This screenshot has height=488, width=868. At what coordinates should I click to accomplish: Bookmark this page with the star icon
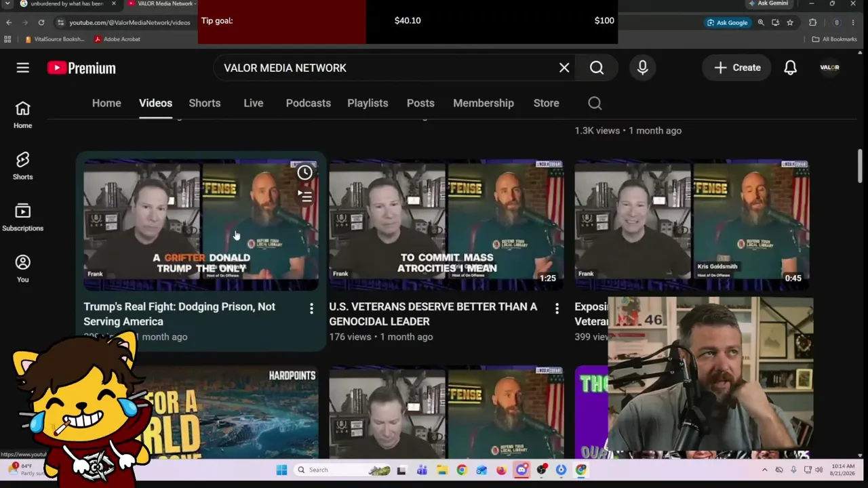pos(790,22)
